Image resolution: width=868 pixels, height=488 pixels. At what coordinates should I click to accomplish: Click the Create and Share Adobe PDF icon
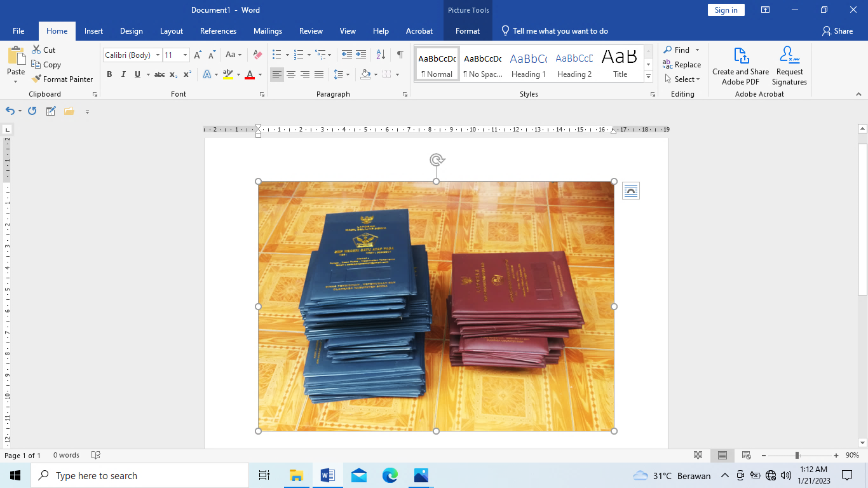[740, 56]
